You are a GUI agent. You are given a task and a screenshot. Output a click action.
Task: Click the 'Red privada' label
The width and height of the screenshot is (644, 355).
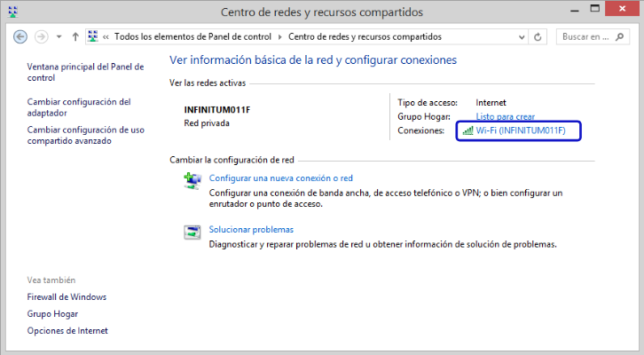click(207, 123)
